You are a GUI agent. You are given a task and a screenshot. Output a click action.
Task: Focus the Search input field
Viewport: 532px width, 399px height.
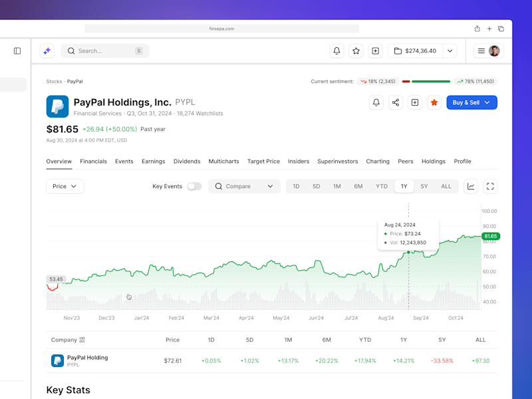coord(105,51)
